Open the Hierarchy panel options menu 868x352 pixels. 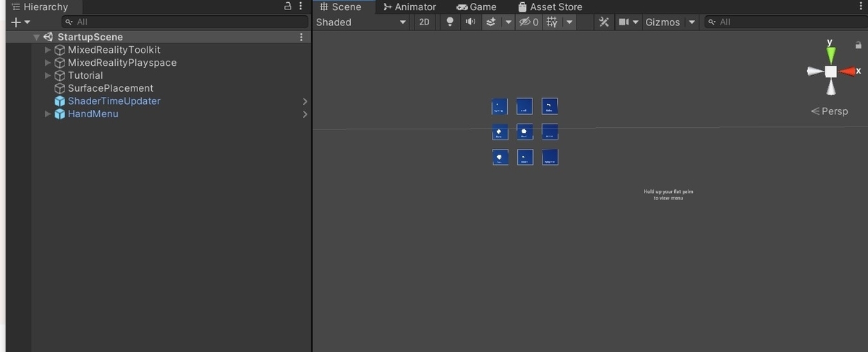[x=301, y=7]
